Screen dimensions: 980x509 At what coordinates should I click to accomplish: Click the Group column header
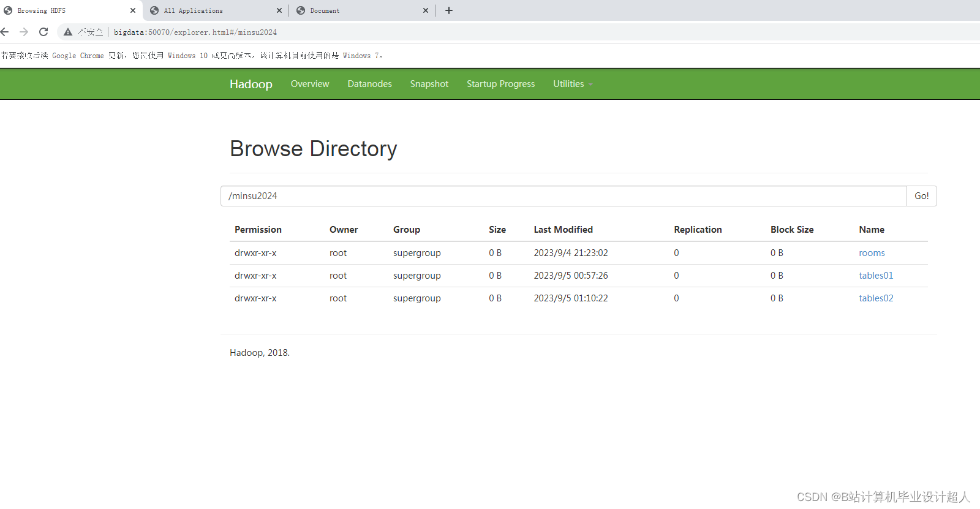pos(407,230)
